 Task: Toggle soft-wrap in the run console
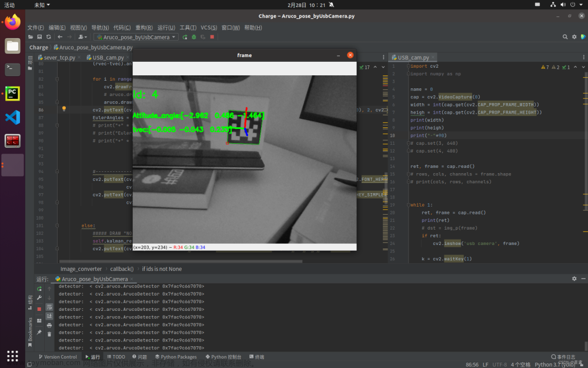tap(51, 307)
